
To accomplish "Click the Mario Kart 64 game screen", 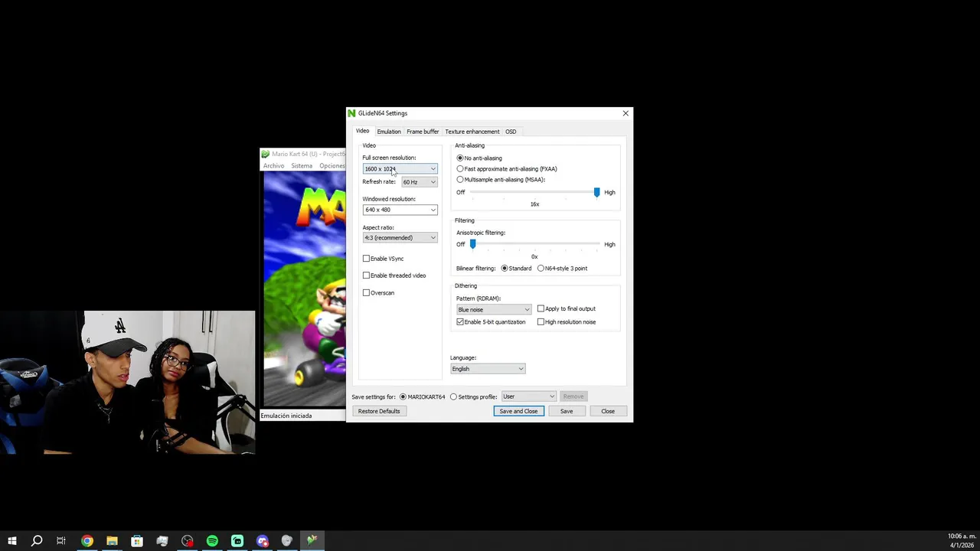I will click(305, 289).
